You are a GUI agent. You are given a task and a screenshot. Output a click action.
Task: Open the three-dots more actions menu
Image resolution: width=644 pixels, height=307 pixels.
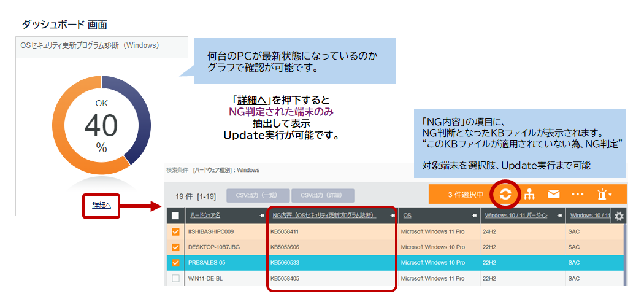577,195
